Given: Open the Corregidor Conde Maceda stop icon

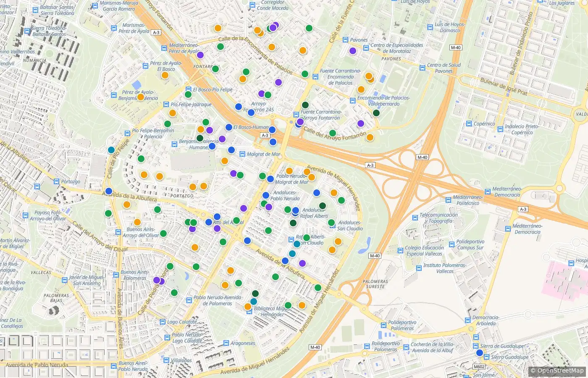Looking at the screenshot, I should [x=252, y=5].
